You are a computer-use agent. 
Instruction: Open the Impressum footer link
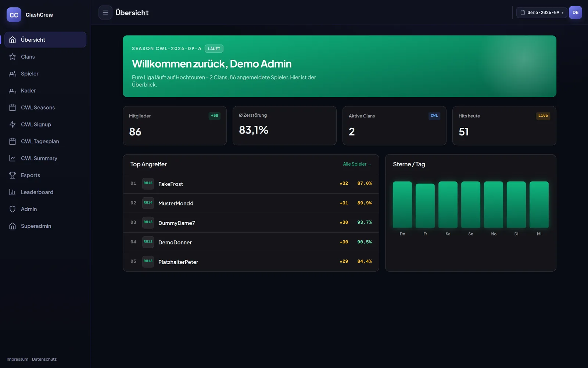pyautogui.click(x=17, y=359)
